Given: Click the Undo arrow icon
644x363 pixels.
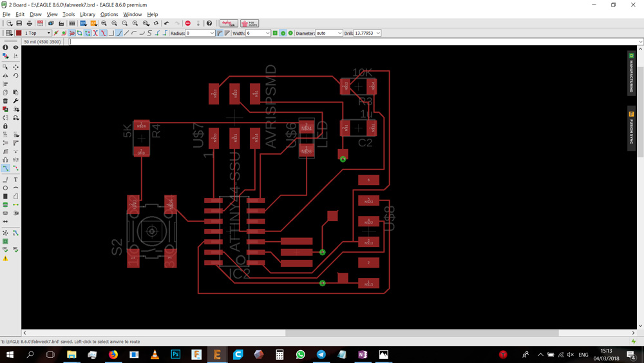Looking at the screenshot, I should (x=166, y=23).
